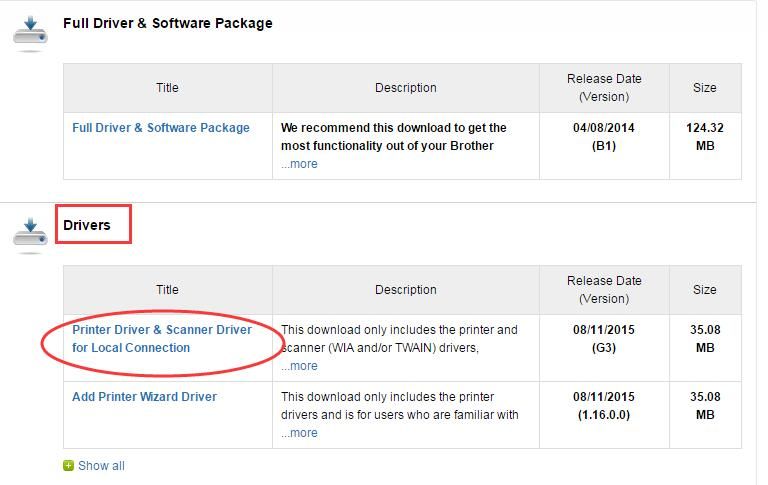
Task: Click the Drivers section heading
Action: [87, 225]
